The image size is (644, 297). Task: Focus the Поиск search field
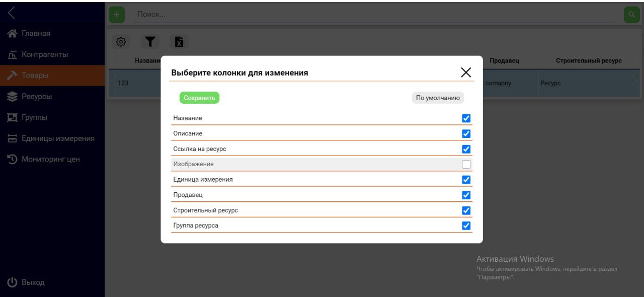pos(372,15)
